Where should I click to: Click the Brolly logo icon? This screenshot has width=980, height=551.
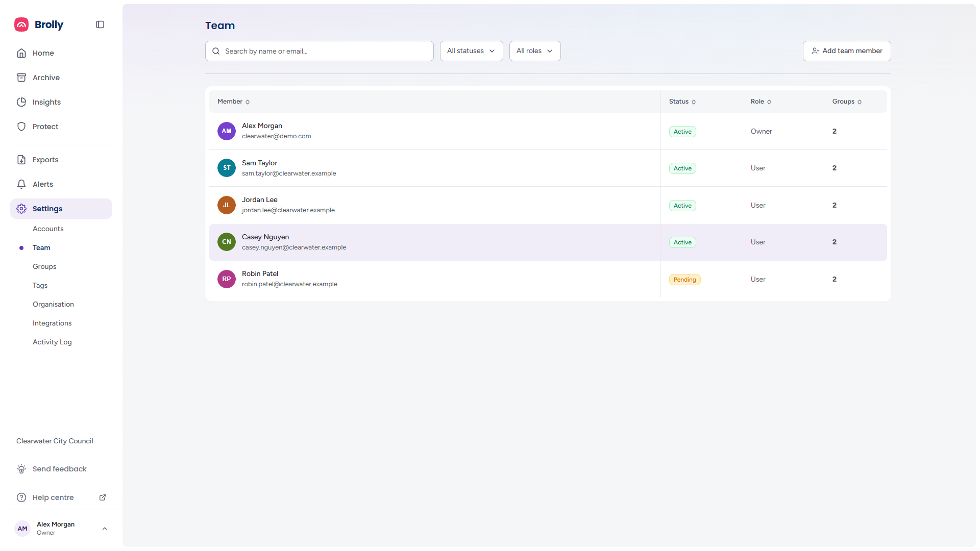point(21,24)
